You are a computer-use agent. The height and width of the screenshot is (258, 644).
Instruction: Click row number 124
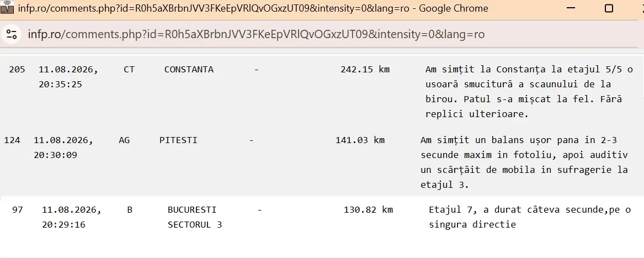coord(12,140)
